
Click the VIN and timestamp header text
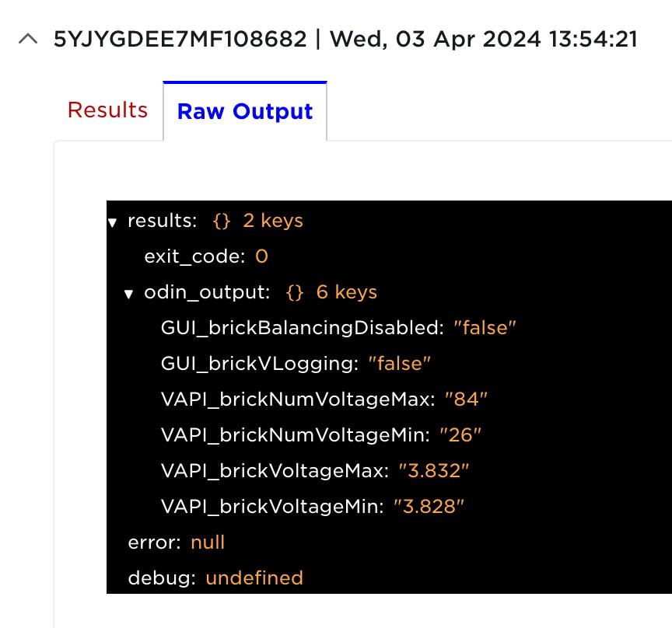pos(345,40)
